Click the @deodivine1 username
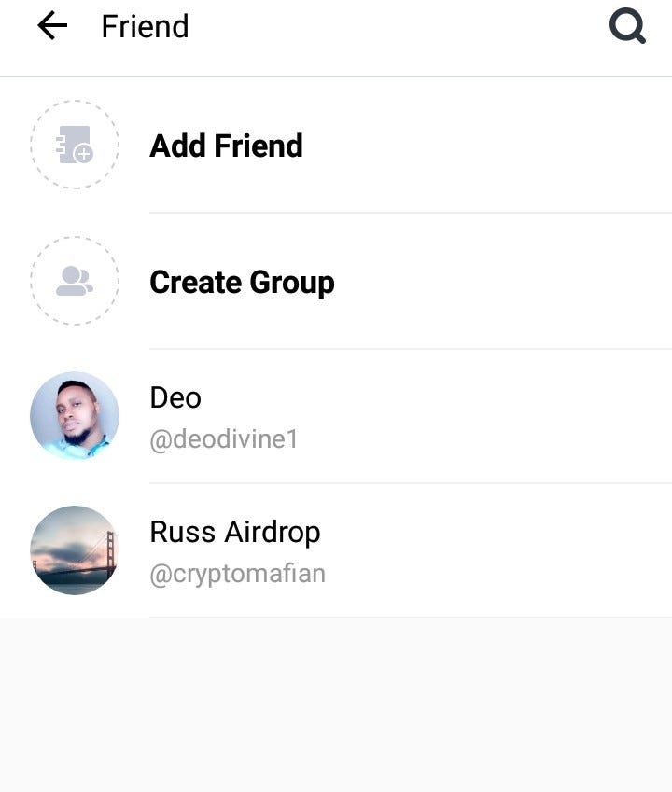The height and width of the screenshot is (792, 672). coord(224,439)
